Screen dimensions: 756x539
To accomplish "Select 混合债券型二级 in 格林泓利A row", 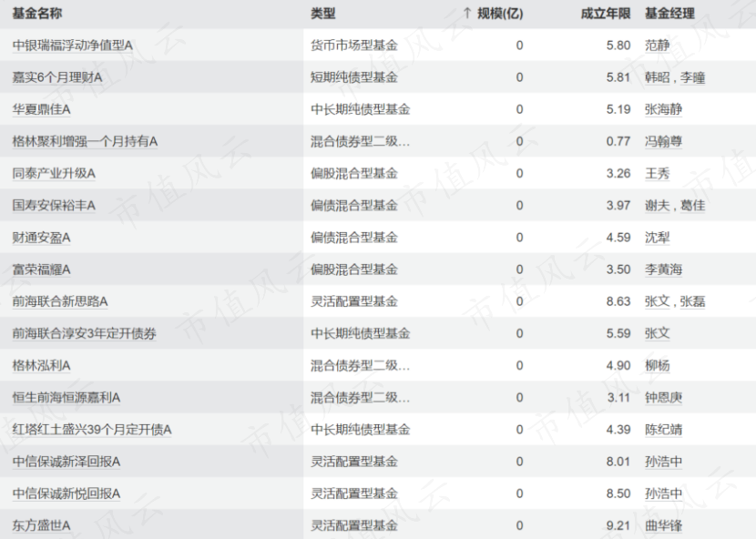I will point(361,365).
